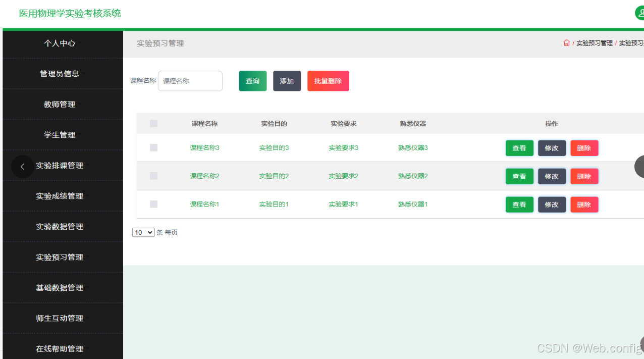Click the 实验要求 column header
The height and width of the screenshot is (359, 644).
pos(343,124)
